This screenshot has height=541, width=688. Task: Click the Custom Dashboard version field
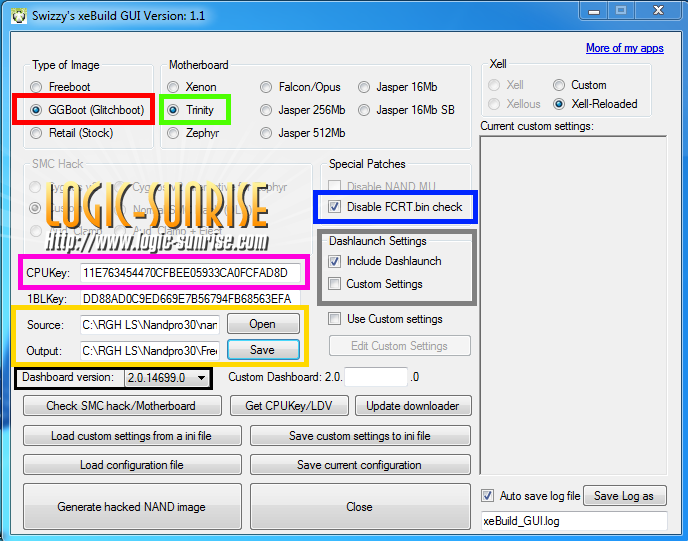(x=376, y=378)
